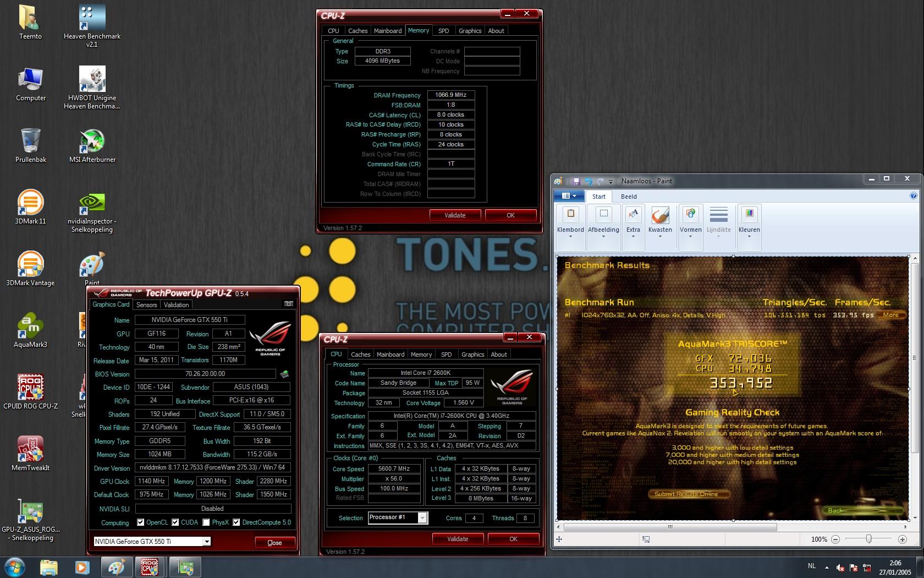The image size is (924, 578).
Task: Launch Heaven Benchmark v2.1 shortcut
Action: (92, 25)
